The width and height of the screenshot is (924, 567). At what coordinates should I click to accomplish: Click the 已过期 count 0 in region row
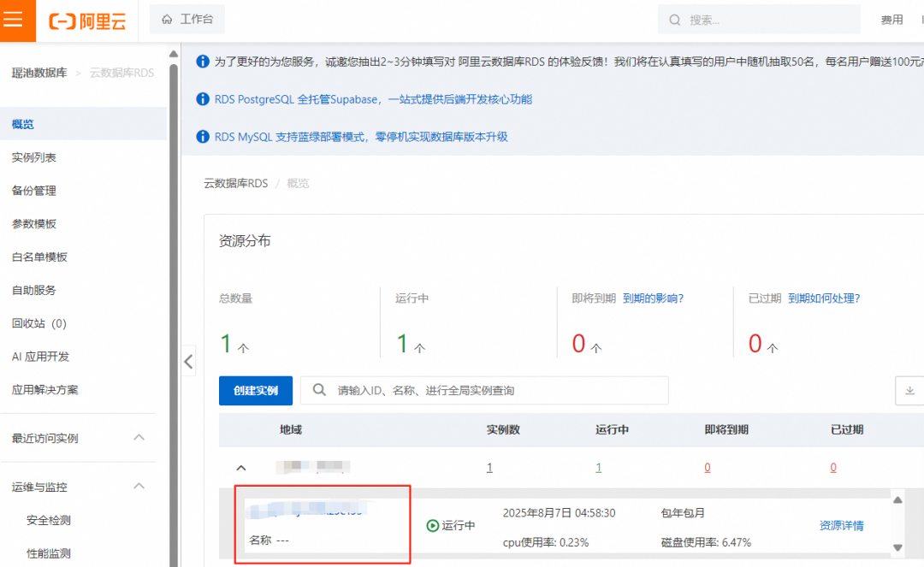(833, 468)
